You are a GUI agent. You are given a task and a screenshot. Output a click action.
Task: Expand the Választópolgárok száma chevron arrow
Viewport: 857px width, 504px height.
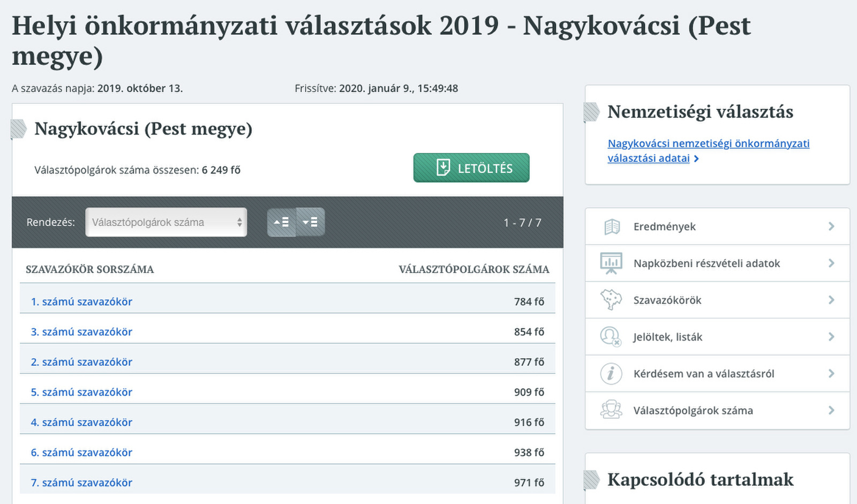831,410
